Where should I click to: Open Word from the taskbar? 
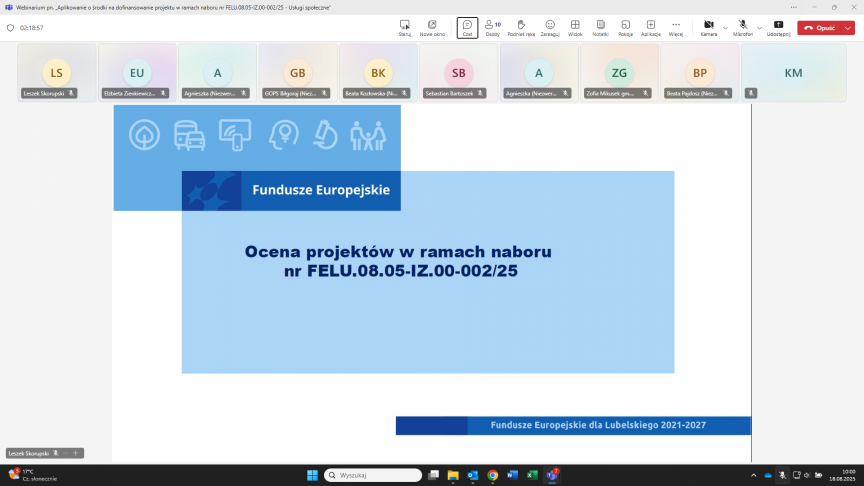[512, 475]
